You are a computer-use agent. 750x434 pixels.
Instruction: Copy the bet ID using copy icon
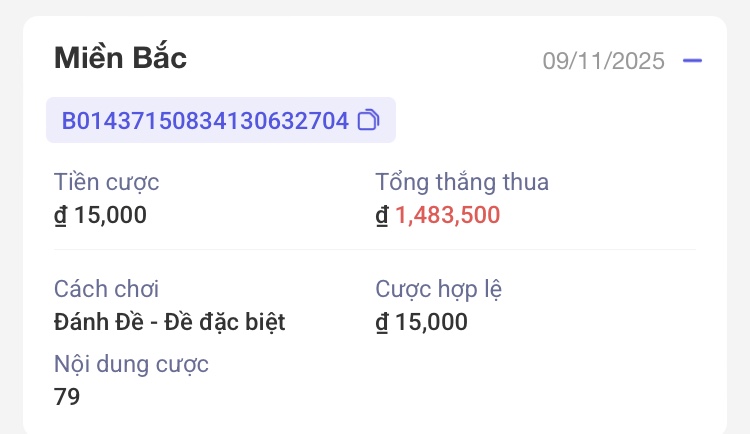pos(368,121)
